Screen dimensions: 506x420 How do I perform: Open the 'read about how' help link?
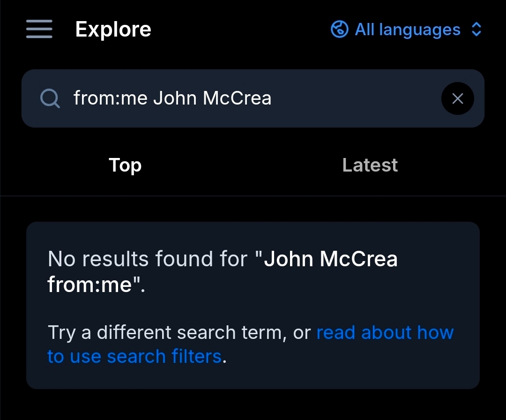tap(385, 332)
